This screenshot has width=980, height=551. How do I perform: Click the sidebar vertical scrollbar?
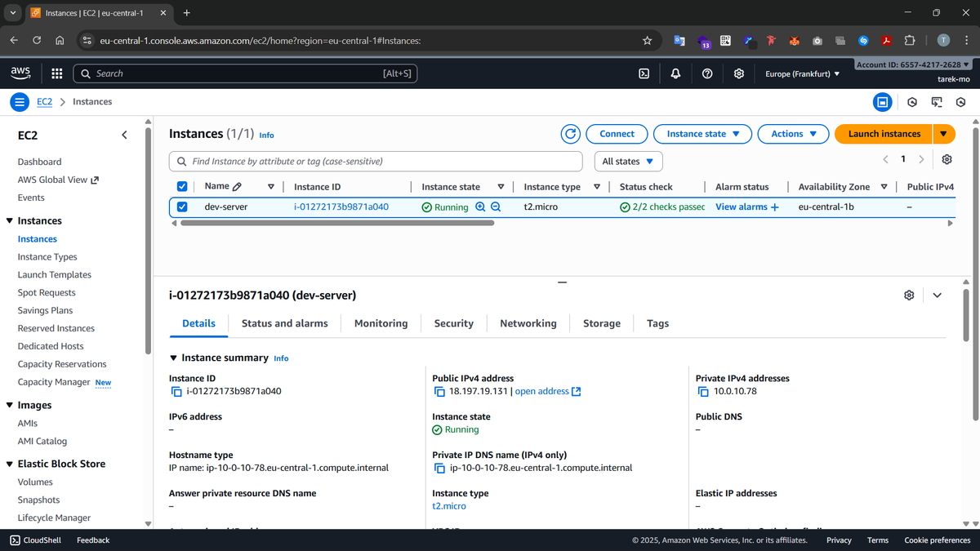point(148,241)
